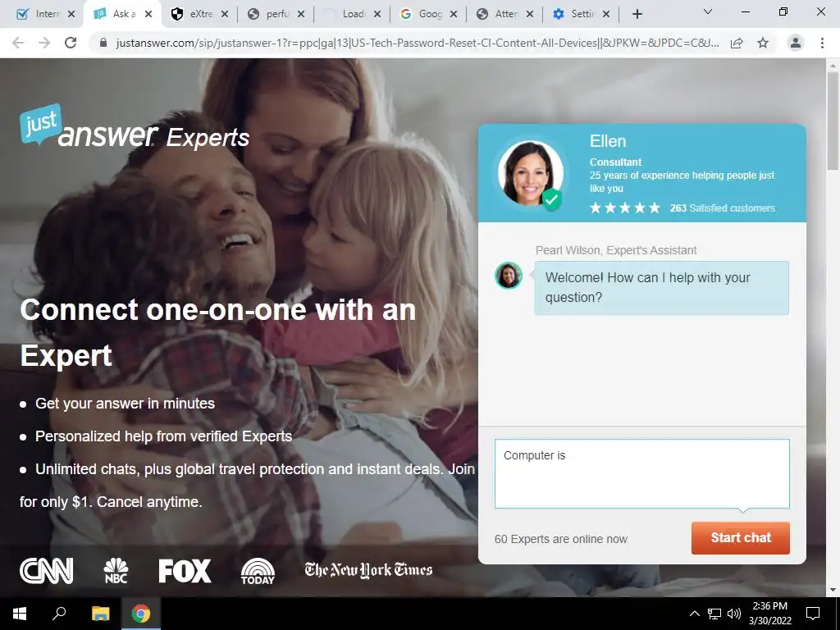
Task: Open a new browser tab
Action: [637, 15]
